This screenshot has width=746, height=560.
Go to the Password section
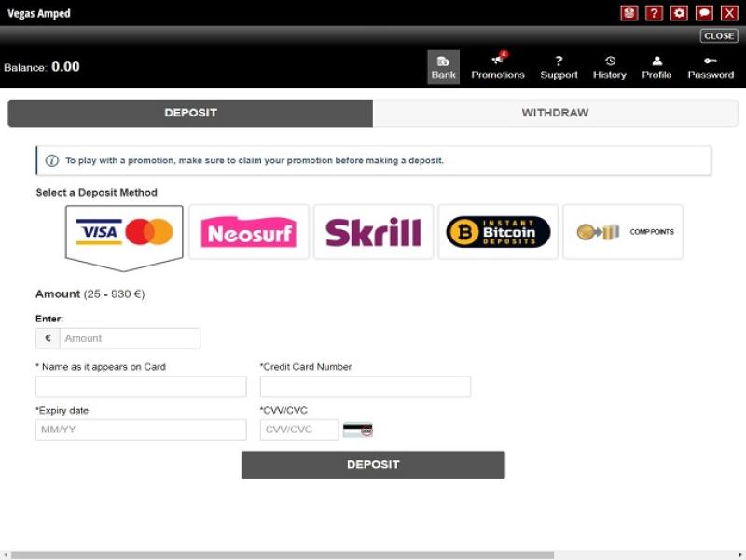click(x=711, y=67)
